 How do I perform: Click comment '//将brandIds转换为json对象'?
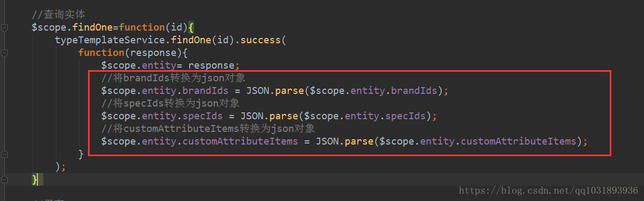173,78
